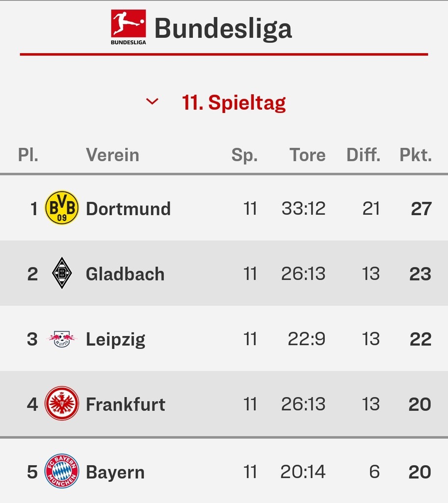This screenshot has height=503, width=448.
Task: Click the Bundesliga logo icon
Action: pyautogui.click(x=129, y=28)
